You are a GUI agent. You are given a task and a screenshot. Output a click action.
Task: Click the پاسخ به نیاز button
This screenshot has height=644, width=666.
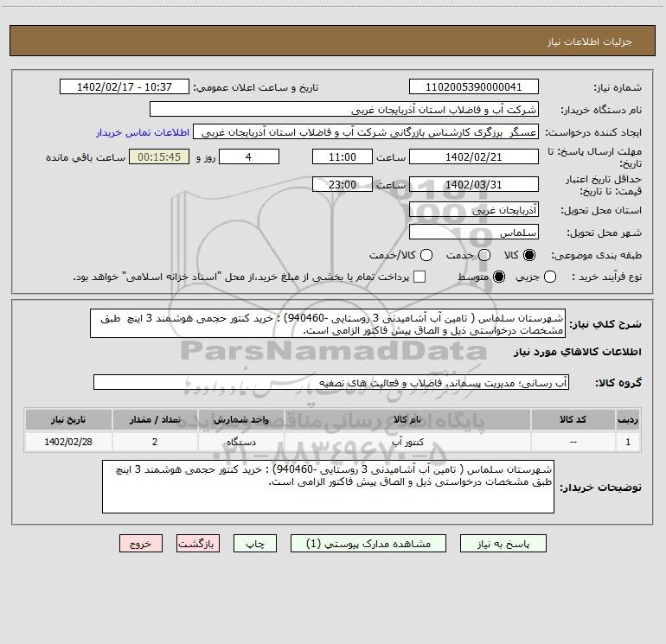503,544
